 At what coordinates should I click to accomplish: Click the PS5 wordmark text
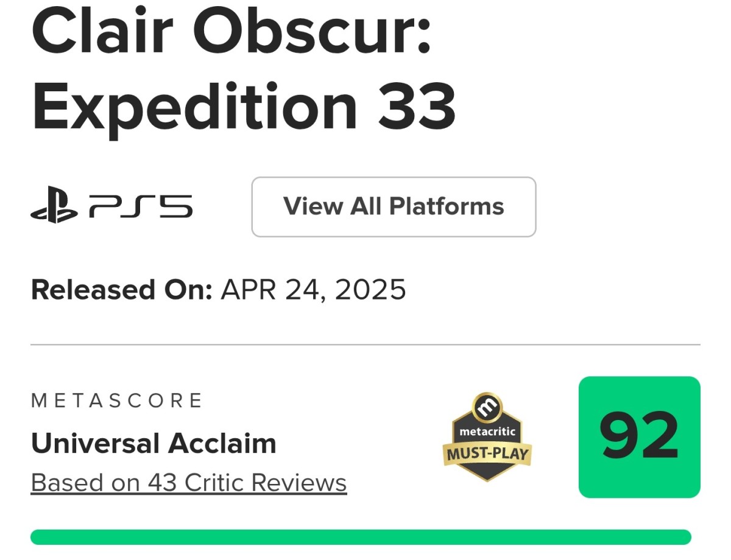point(141,206)
